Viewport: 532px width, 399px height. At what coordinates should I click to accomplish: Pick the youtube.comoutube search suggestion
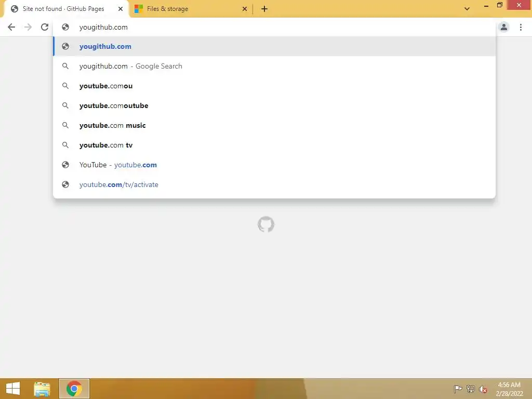274,105
